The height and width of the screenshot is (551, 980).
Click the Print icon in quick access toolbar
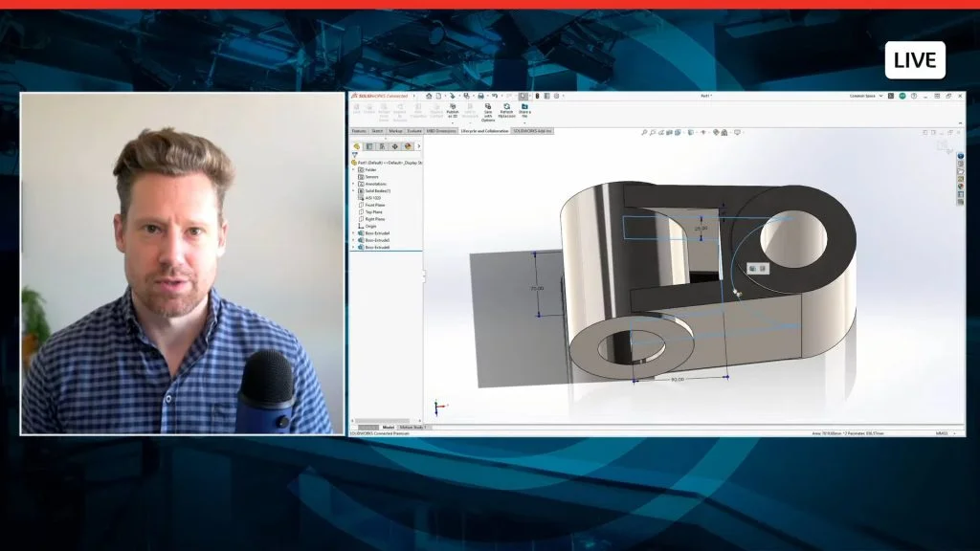pos(480,96)
